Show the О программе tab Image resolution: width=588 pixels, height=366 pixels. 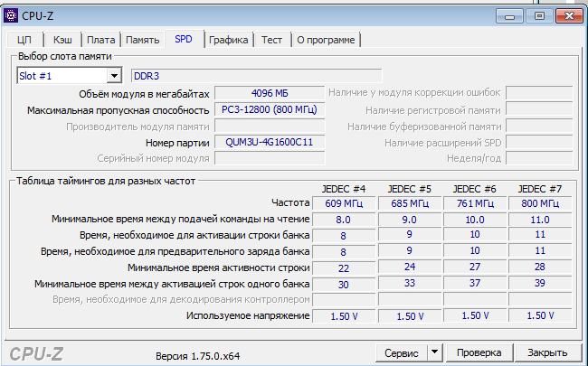coord(326,40)
